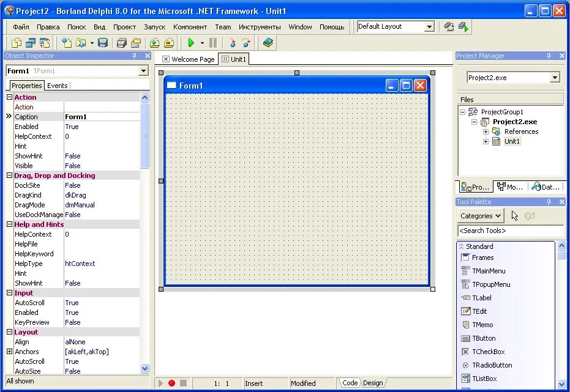The width and height of the screenshot is (570, 392).
Task: Pin the Tool Palette panel
Action: (549, 202)
